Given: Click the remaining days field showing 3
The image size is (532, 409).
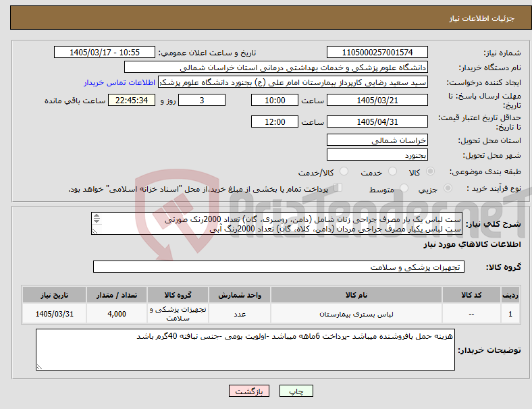Looking at the screenshot, I should [x=202, y=100].
